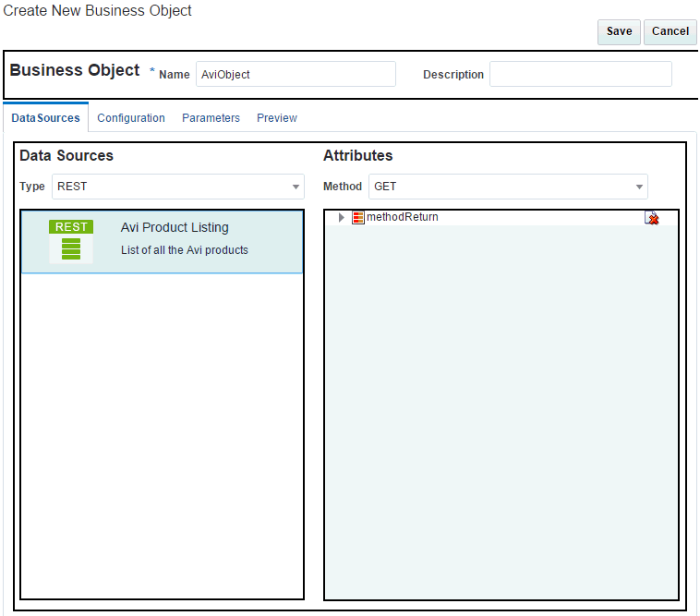Select the Avi Product Listing title
Image resolution: width=700 pixels, height=616 pixels.
(x=175, y=227)
